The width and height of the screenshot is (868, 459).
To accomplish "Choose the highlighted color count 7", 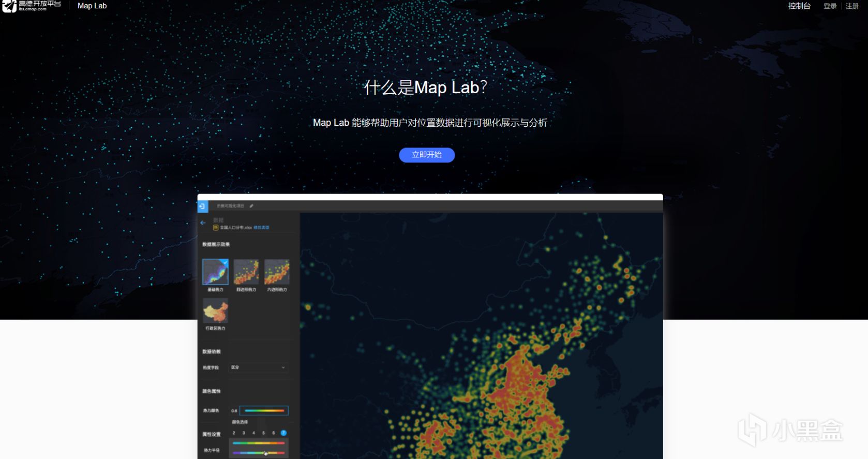I will 283,433.
